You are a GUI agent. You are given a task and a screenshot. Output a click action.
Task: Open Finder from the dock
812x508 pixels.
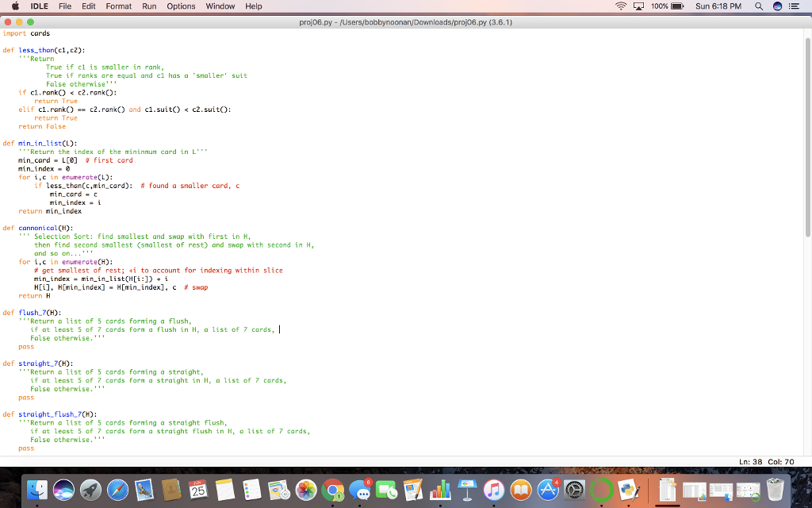click(x=36, y=491)
